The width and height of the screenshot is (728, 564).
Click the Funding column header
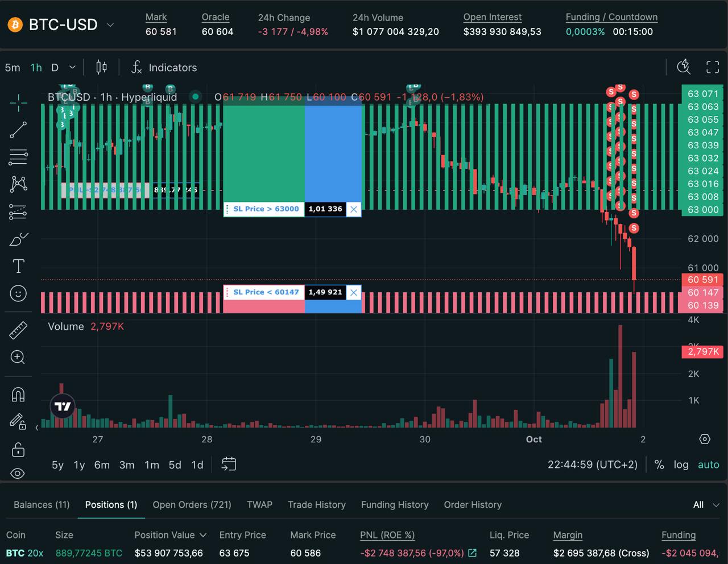[x=679, y=535]
